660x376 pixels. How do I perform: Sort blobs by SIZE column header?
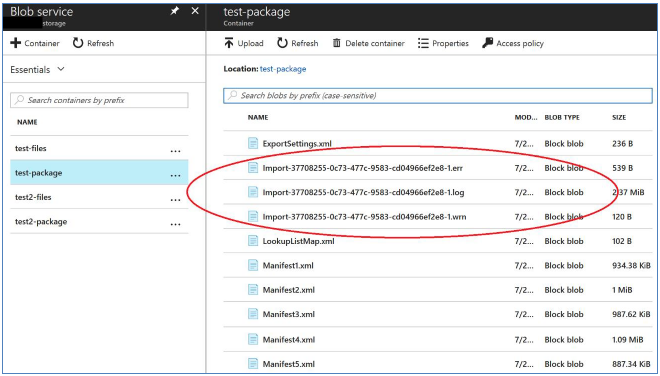pyautogui.click(x=619, y=117)
